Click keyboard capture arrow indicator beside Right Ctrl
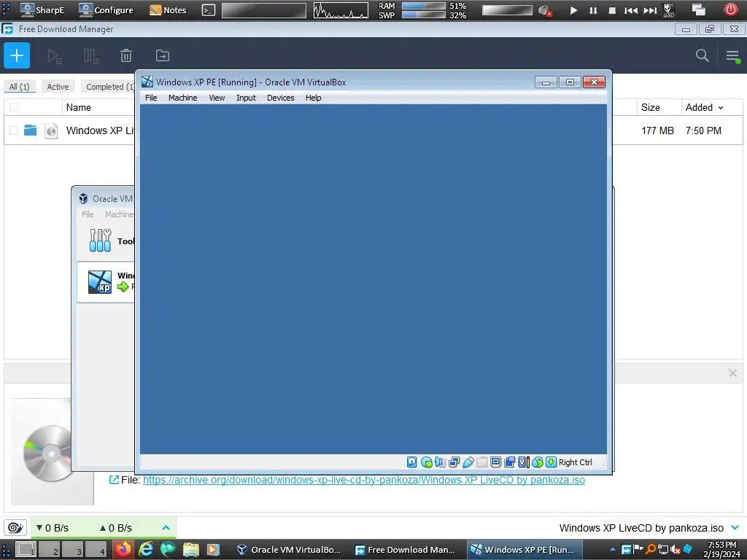This screenshot has height=560, width=747. point(551,462)
